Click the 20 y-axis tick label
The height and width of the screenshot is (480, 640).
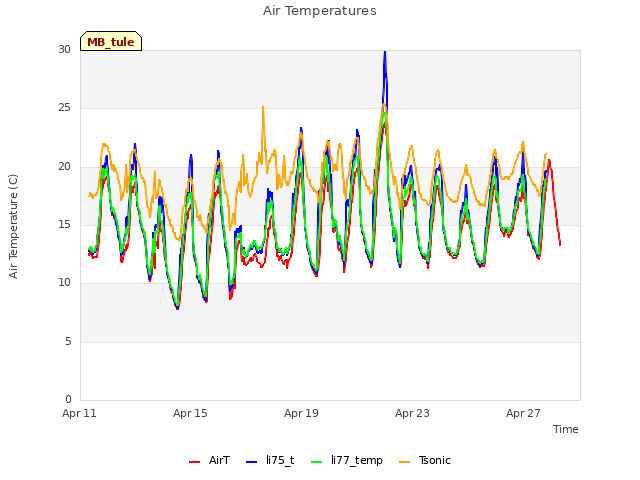64,166
